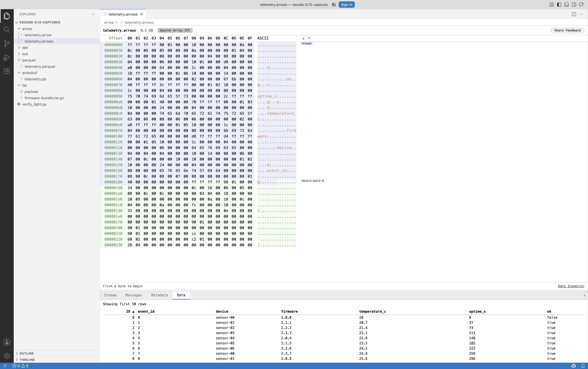Jump to previous section with up arrow

click(x=303, y=38)
